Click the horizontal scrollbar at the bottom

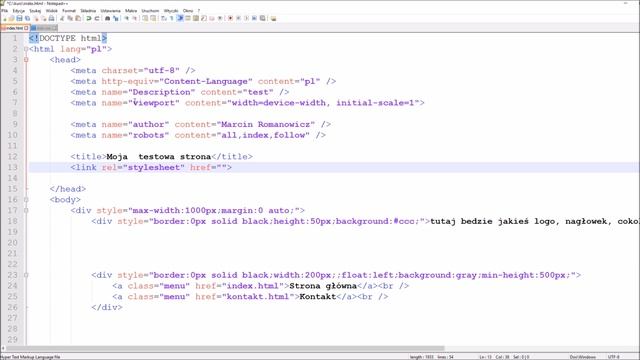point(225,349)
